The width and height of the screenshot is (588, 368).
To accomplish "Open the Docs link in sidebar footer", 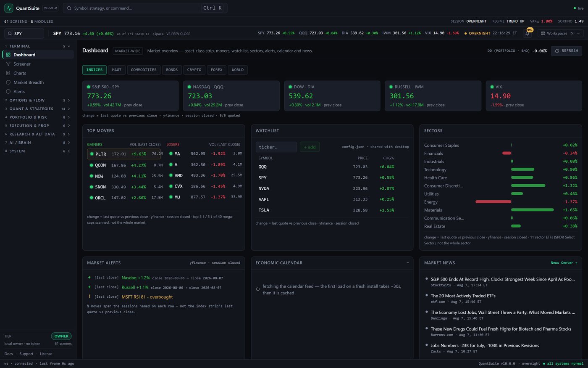I will coord(9,354).
